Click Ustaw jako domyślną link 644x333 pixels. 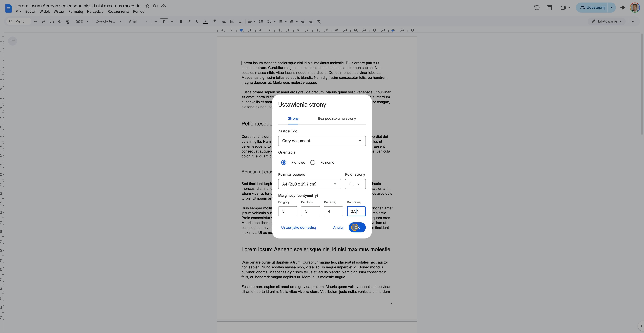point(298,227)
